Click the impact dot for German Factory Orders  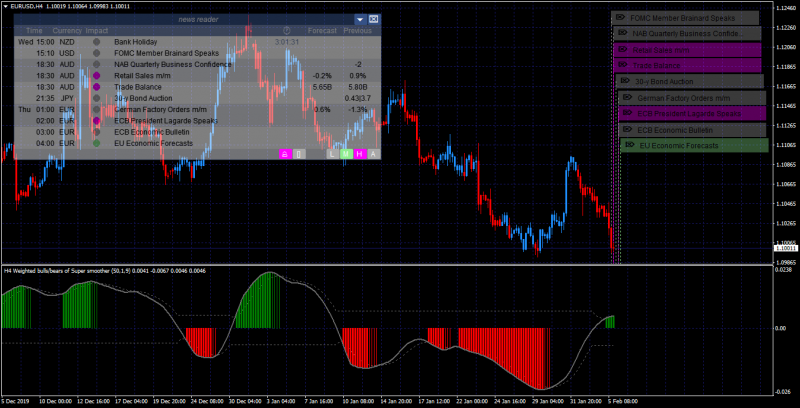[96, 109]
